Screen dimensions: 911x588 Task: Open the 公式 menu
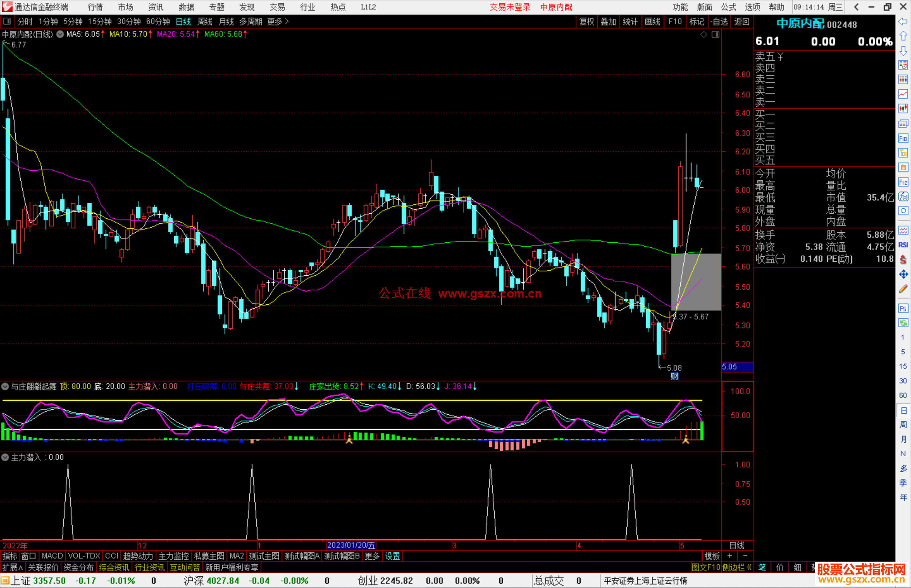tap(728, 7)
